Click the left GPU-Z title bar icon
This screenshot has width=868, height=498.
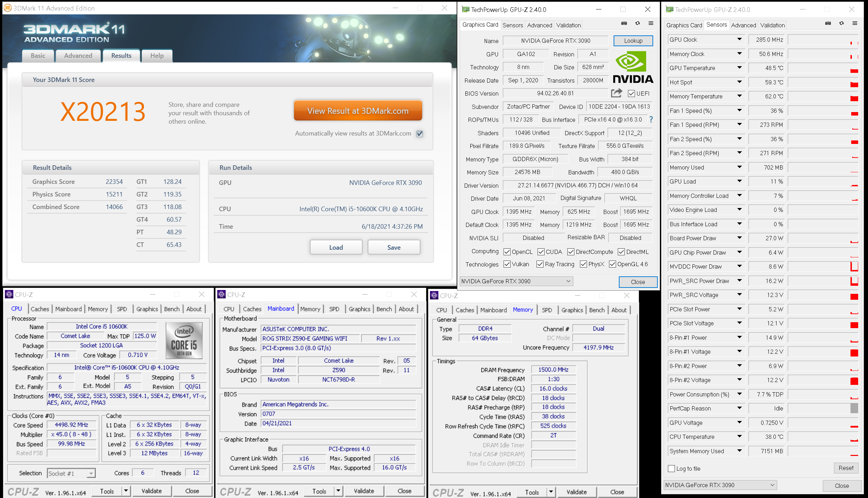click(465, 9)
